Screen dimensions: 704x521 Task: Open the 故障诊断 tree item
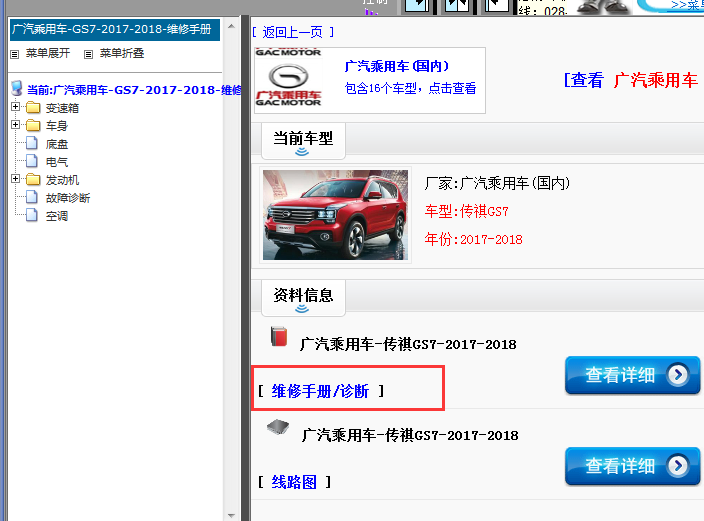[68, 198]
